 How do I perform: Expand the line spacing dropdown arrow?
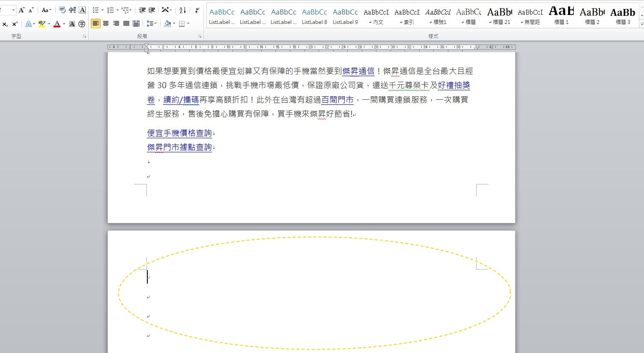[155, 24]
